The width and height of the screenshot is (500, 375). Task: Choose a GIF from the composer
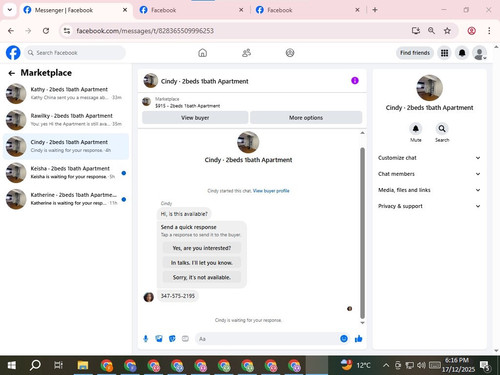pyautogui.click(x=185, y=339)
